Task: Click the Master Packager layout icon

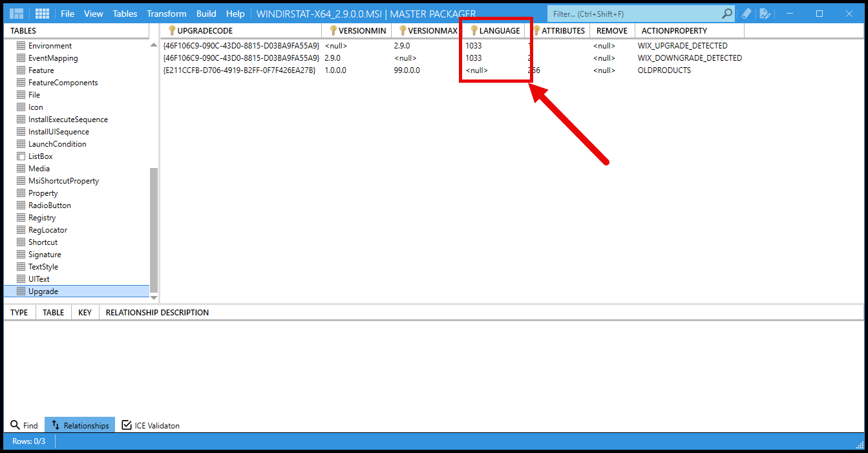Action: pyautogui.click(x=17, y=14)
